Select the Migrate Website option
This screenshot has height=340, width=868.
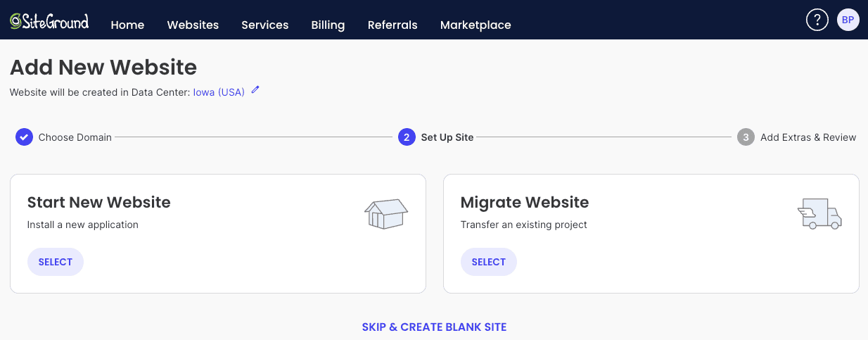[489, 262]
